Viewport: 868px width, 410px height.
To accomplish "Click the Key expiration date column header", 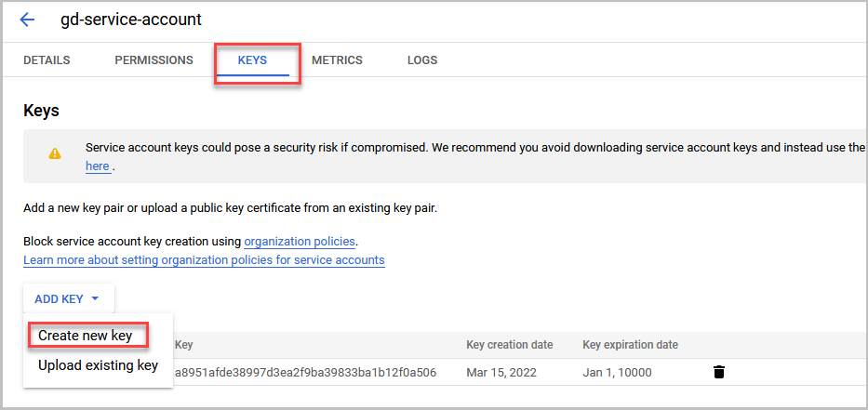I will (x=631, y=345).
